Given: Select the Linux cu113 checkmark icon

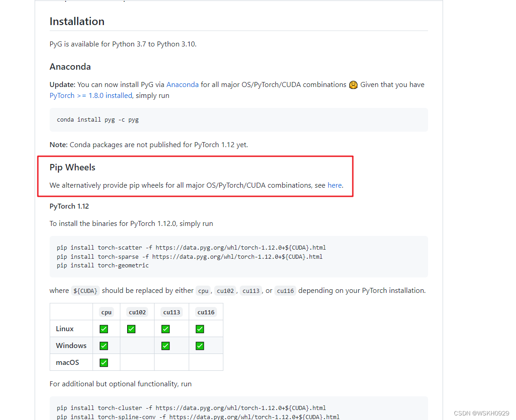Looking at the screenshot, I should [x=165, y=329].
